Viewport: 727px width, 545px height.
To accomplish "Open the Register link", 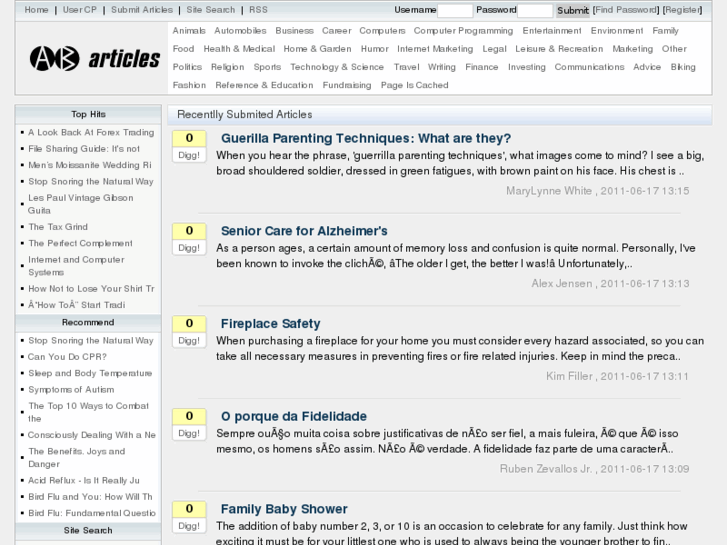I will 682,10.
